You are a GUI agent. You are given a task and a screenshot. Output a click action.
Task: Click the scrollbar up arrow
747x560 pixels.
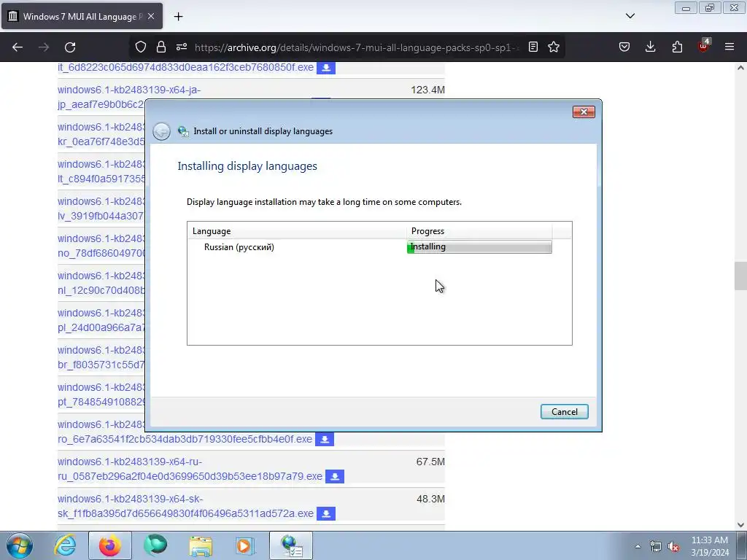pyautogui.click(x=740, y=68)
